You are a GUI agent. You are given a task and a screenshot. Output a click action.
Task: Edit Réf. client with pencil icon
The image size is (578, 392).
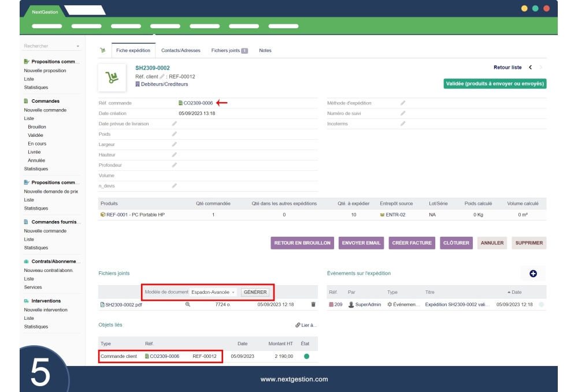tap(162, 76)
